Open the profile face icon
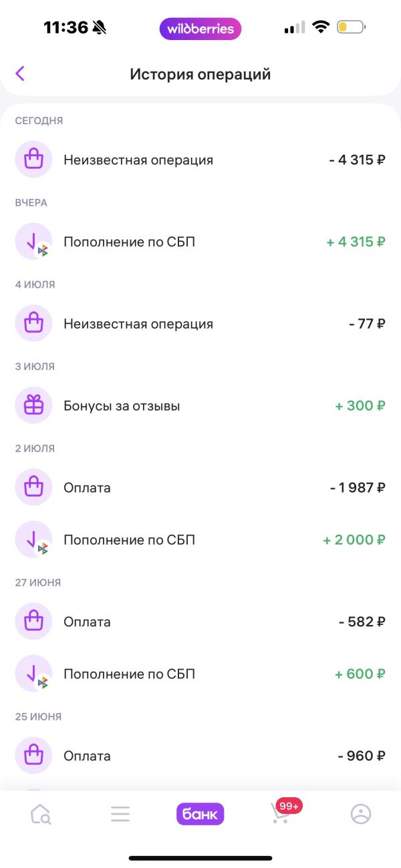 [361, 814]
